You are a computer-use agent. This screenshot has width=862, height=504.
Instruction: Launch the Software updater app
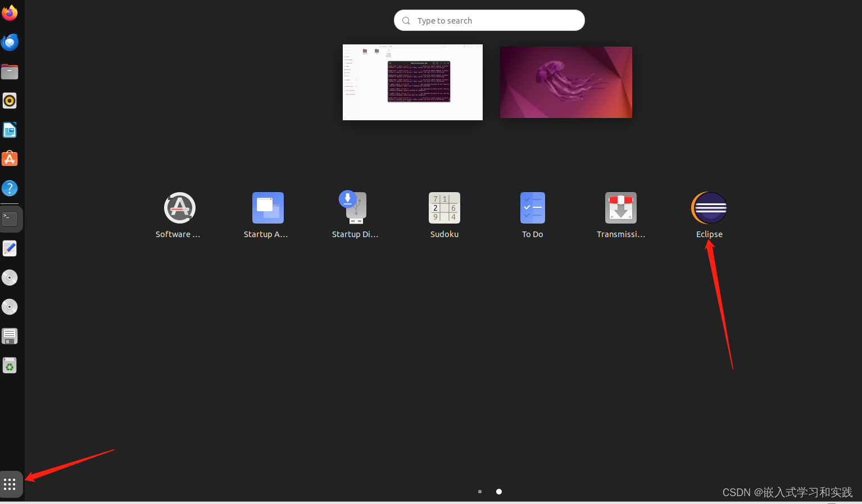(179, 208)
